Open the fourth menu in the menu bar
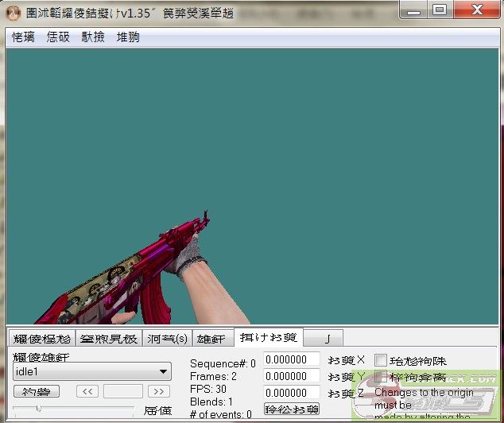Viewport: 504px width, 423px height. (x=128, y=37)
